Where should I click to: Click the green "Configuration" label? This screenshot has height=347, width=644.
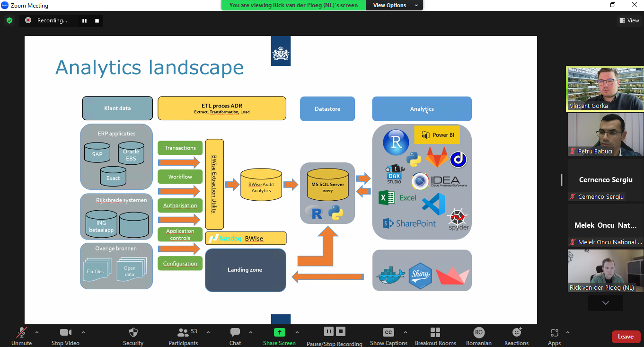click(180, 264)
